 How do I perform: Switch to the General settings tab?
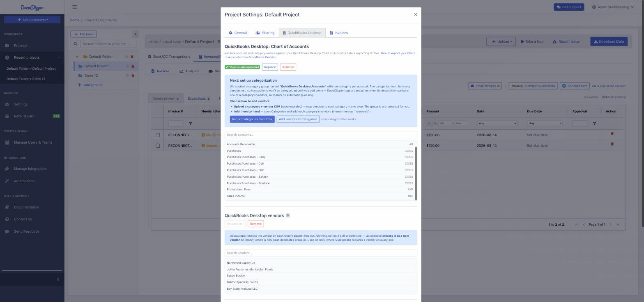coord(238,33)
